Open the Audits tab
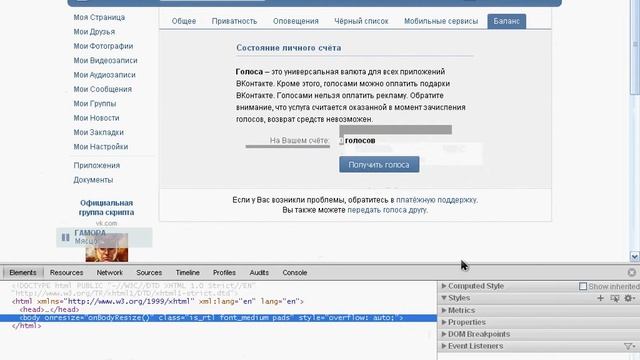 [259, 272]
